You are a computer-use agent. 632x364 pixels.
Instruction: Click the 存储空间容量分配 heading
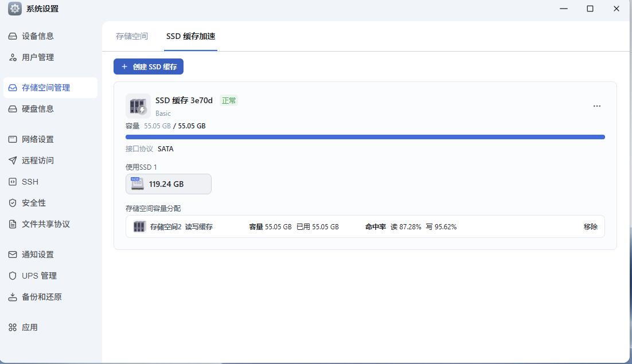[x=153, y=209]
